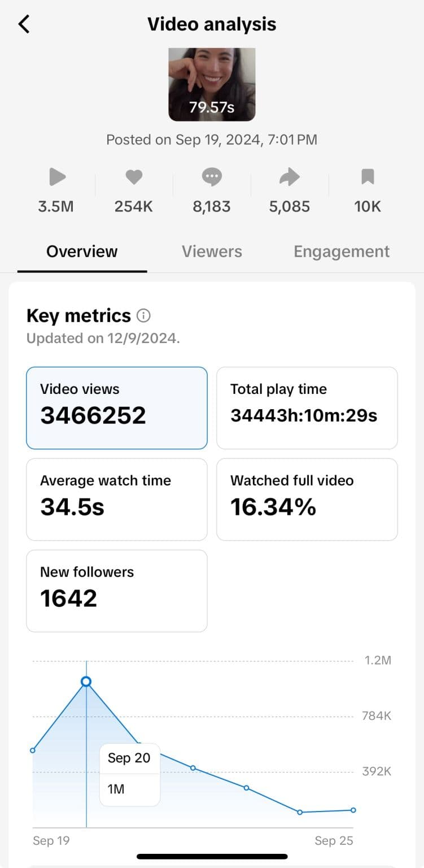Tap the comments bubble icon
Image resolution: width=424 pixels, height=868 pixels.
coord(212,177)
